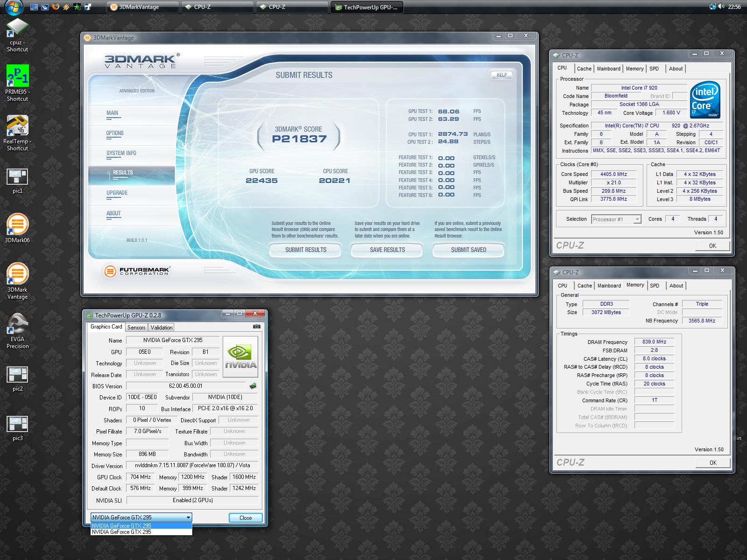
Task: Open the 3DMark Vantage desktop shortcut
Action: coord(17,281)
